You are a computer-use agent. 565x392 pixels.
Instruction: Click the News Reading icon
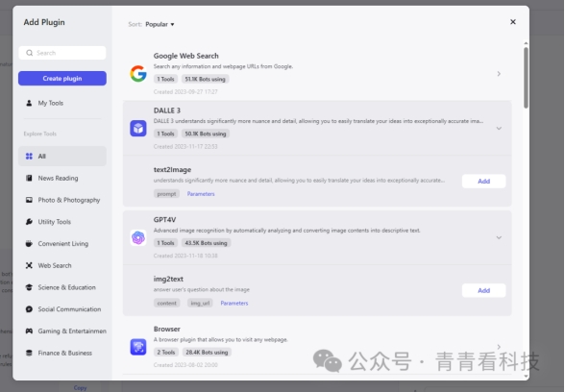[29, 178]
